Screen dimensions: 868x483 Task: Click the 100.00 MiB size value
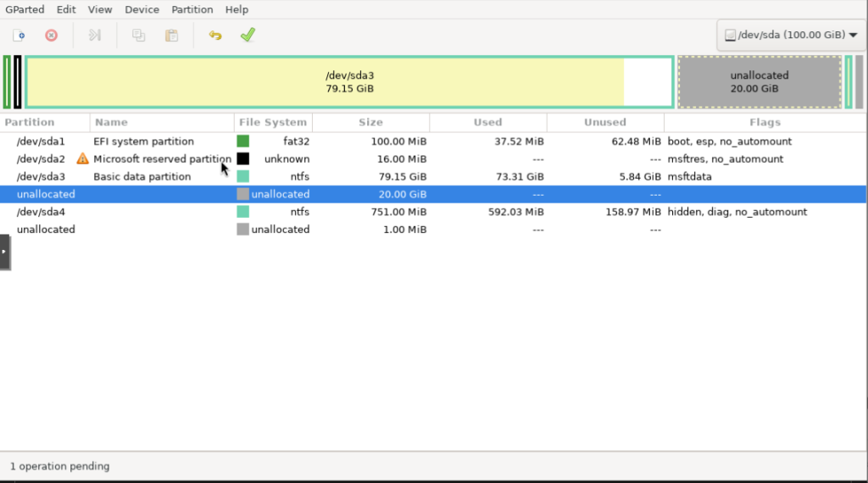pos(398,141)
